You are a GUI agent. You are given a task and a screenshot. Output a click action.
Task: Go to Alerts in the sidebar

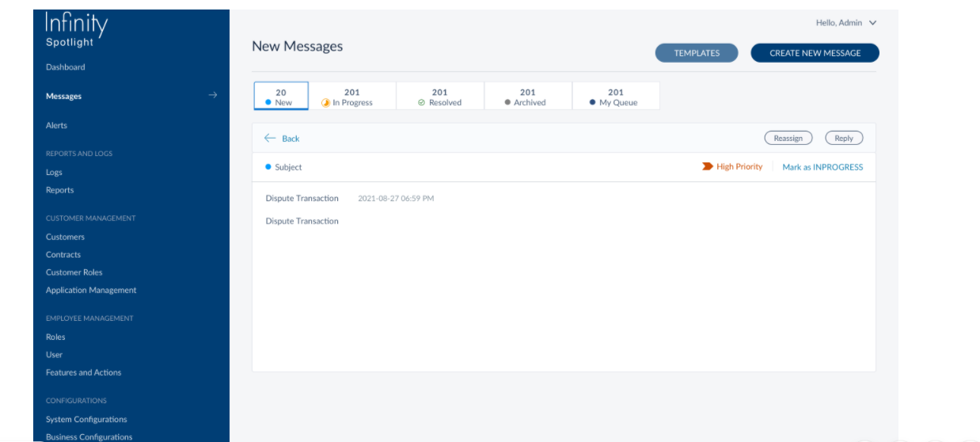pos(56,125)
